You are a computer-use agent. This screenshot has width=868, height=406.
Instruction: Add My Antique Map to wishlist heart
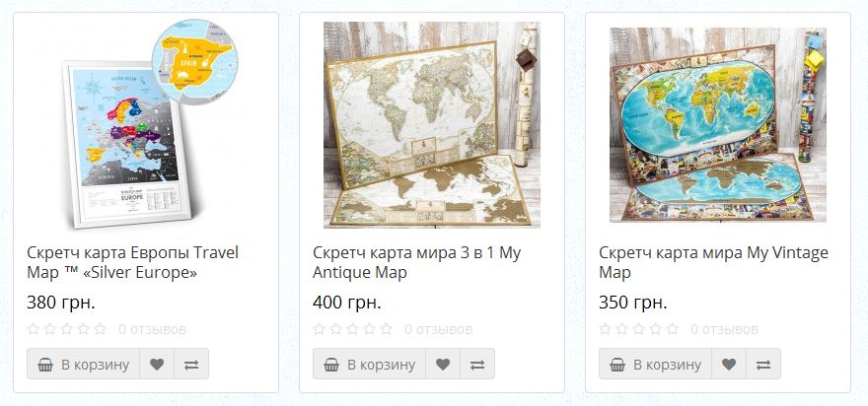point(443,364)
